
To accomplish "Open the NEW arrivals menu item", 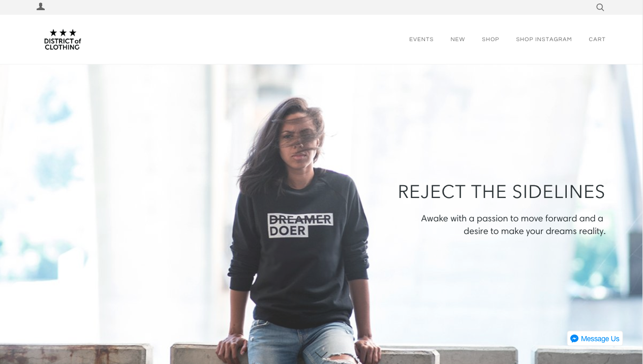I will click(x=457, y=39).
